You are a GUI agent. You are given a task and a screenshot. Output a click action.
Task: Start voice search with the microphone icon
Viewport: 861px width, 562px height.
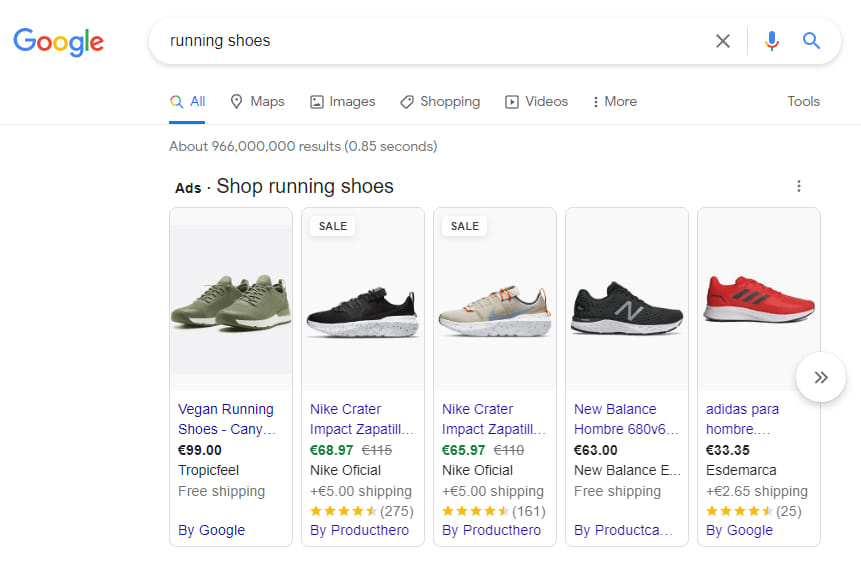pos(771,41)
